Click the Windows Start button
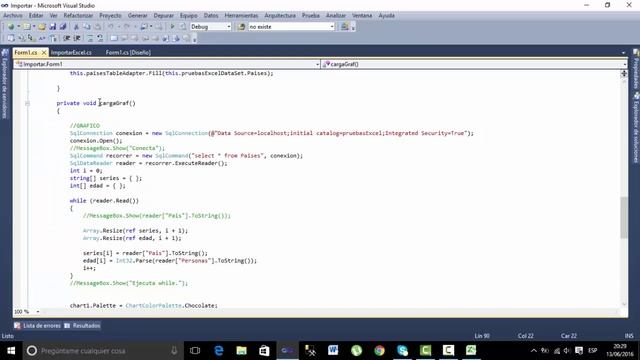Image resolution: width=640 pixels, height=360 pixels. point(11,351)
